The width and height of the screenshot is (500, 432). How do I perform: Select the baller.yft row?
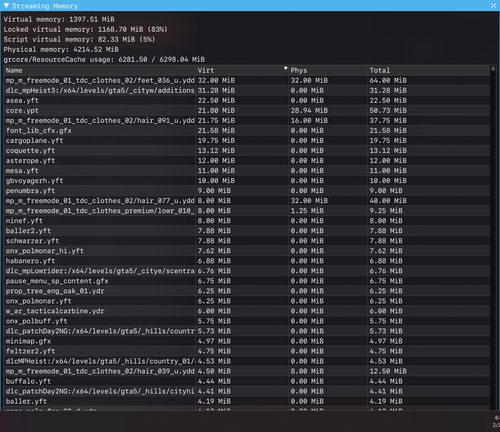click(x=247, y=401)
